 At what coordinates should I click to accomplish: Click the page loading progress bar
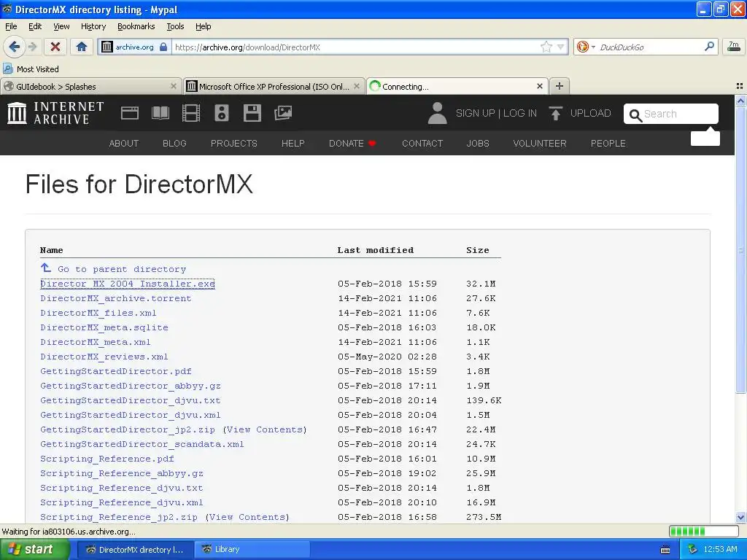pos(704,532)
